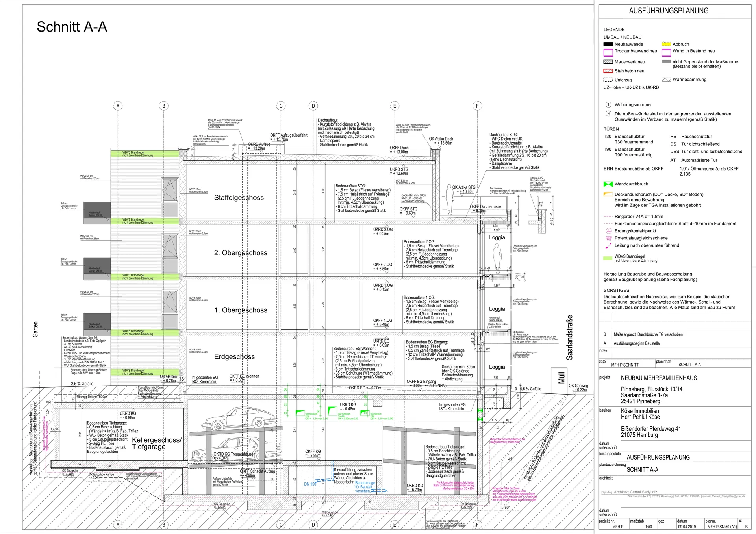Viewport: 756px width, 534px height.
Task: Click the green Wanddurchbruch legend symbol
Action: click(x=608, y=184)
